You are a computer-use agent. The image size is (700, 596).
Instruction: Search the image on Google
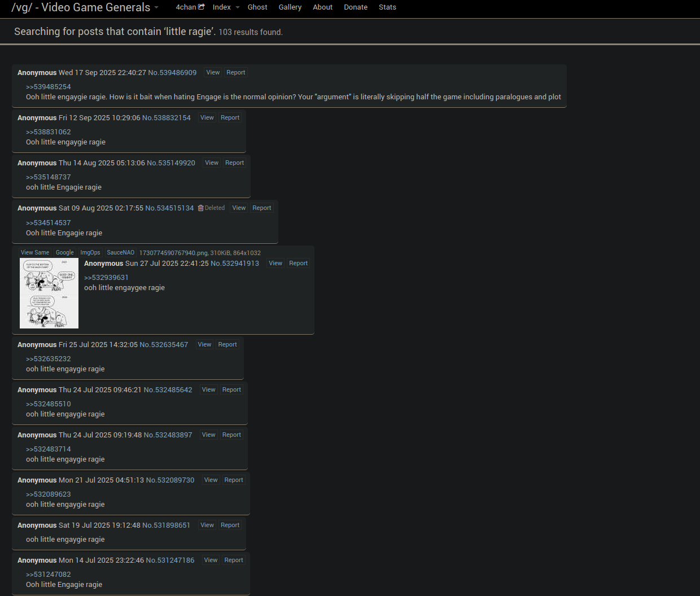pos(65,252)
